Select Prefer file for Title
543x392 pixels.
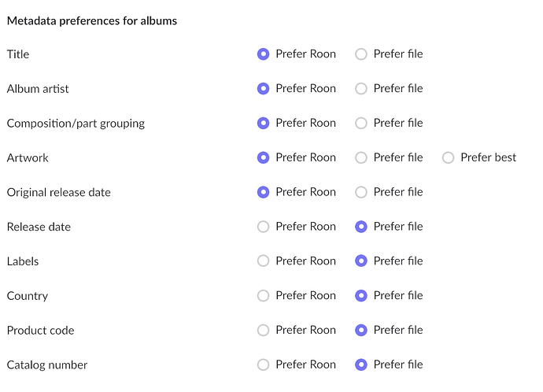tap(361, 54)
